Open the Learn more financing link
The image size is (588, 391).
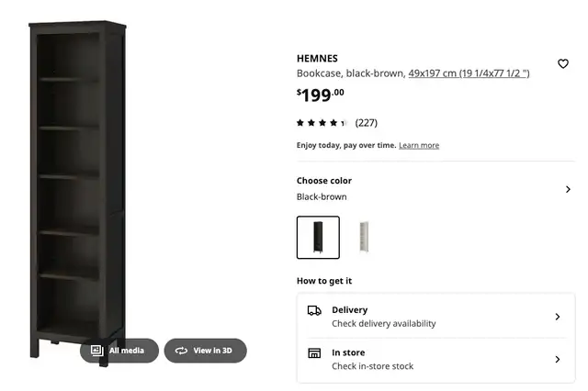419,145
